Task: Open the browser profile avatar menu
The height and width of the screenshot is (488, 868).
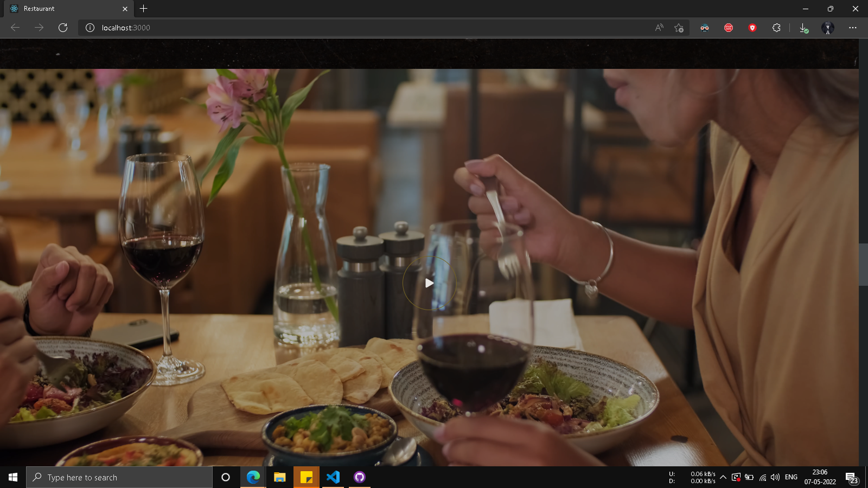Action: tap(828, 28)
